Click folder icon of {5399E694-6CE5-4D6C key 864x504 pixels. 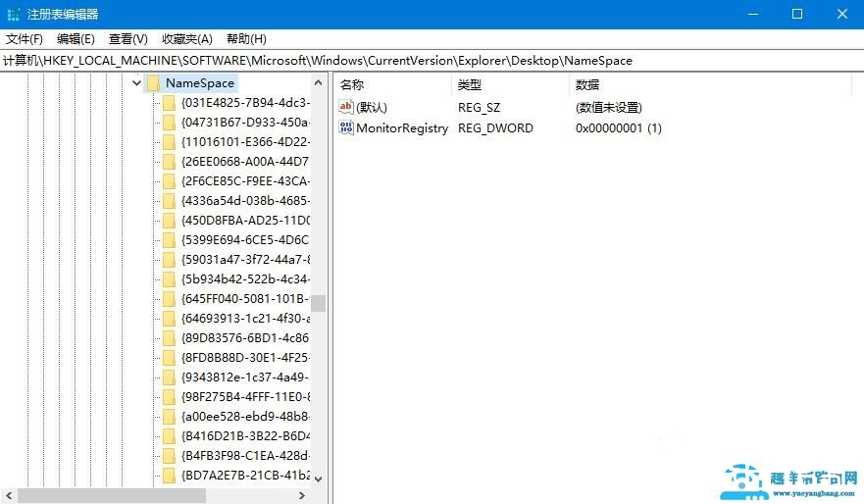click(169, 240)
